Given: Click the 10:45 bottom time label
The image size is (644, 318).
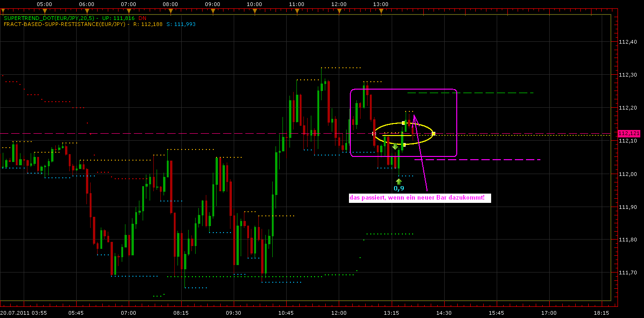Looking at the screenshot, I should click(x=286, y=313).
